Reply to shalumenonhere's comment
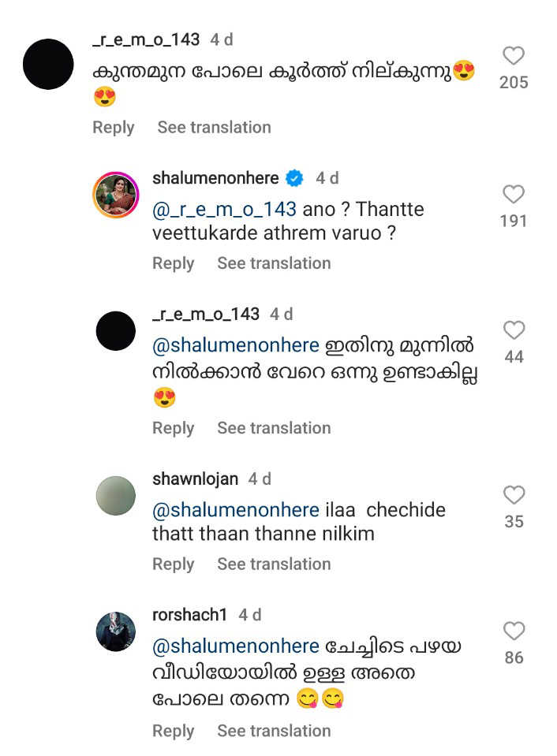Viewport: 557px width, 756px height. point(173,263)
